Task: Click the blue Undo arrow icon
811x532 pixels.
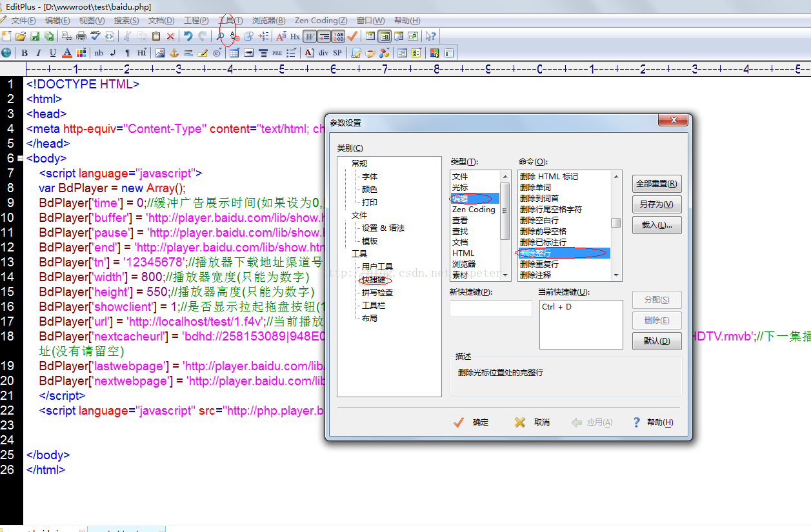Action: coord(188,37)
